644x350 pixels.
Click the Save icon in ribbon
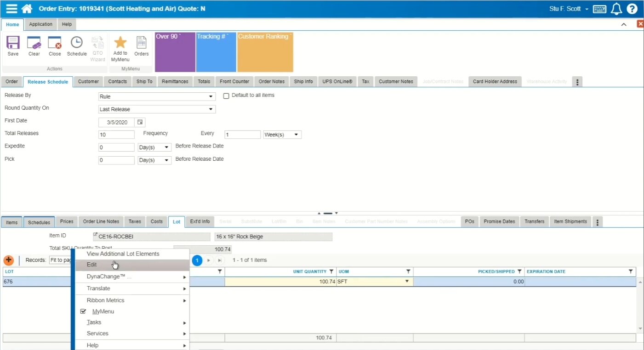coord(13,43)
